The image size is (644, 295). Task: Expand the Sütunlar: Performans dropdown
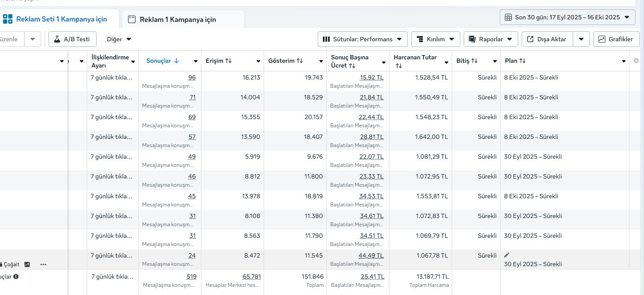click(x=362, y=39)
